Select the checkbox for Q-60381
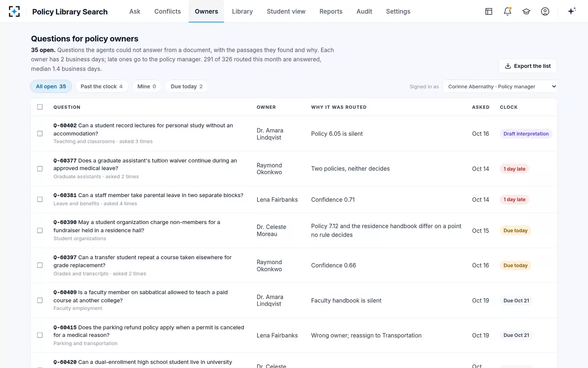The width and height of the screenshot is (588, 368). (x=40, y=200)
